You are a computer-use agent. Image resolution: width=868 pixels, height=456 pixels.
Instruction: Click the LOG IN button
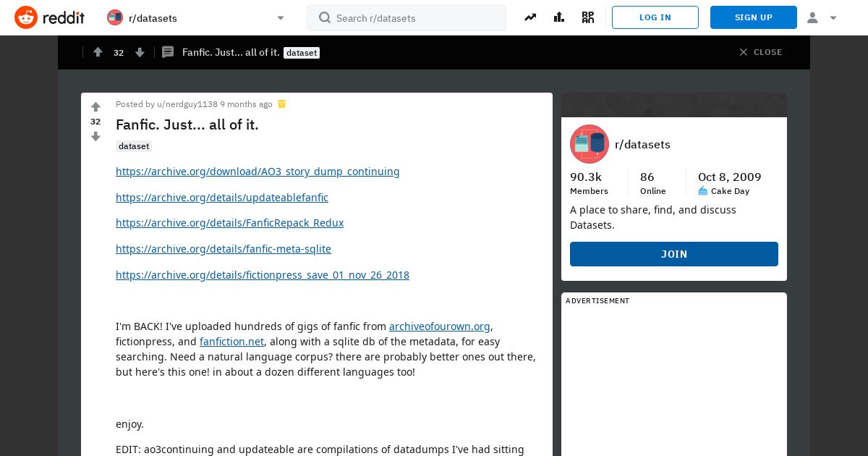(x=655, y=17)
